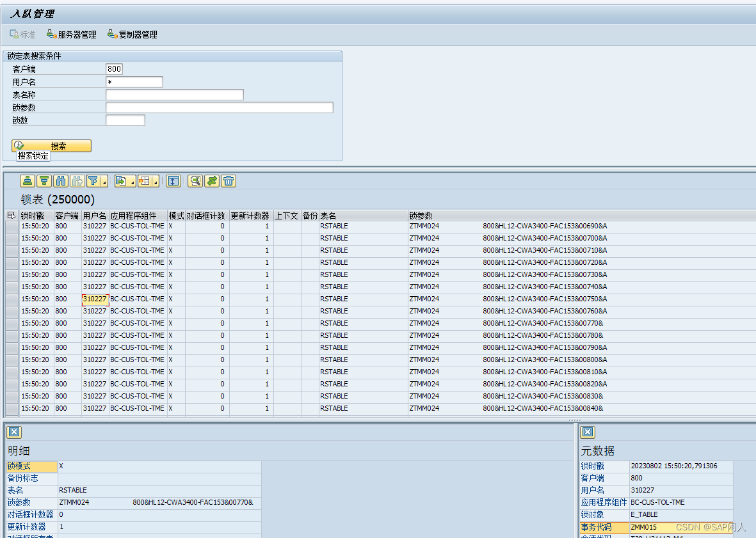756x538 pixels.
Task: Click the green refresh arrows icon
Action: pos(212,181)
